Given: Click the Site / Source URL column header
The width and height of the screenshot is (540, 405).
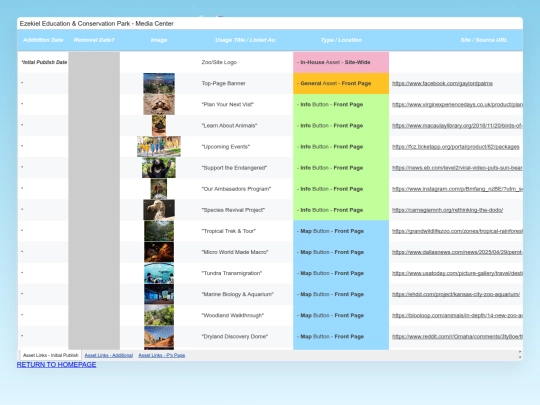Looking at the screenshot, I should click(x=484, y=40).
